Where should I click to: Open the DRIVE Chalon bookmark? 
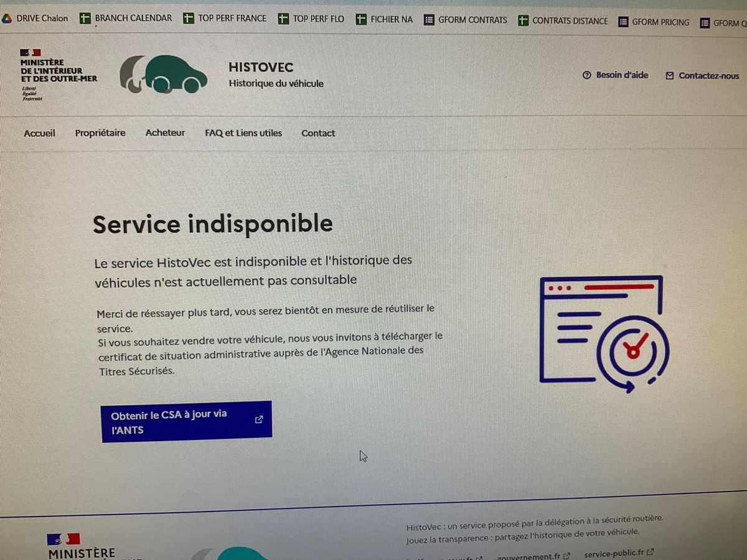(x=35, y=18)
